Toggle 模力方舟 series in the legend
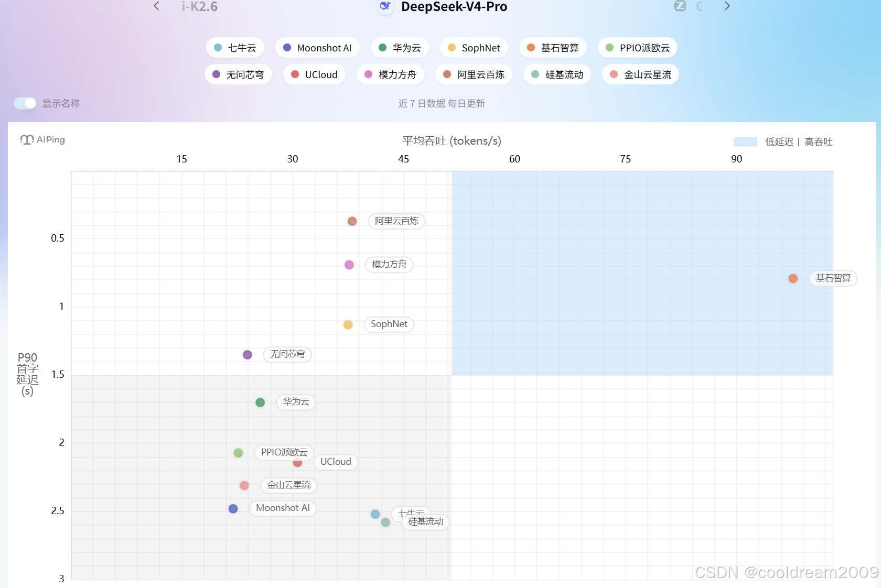 [x=390, y=74]
